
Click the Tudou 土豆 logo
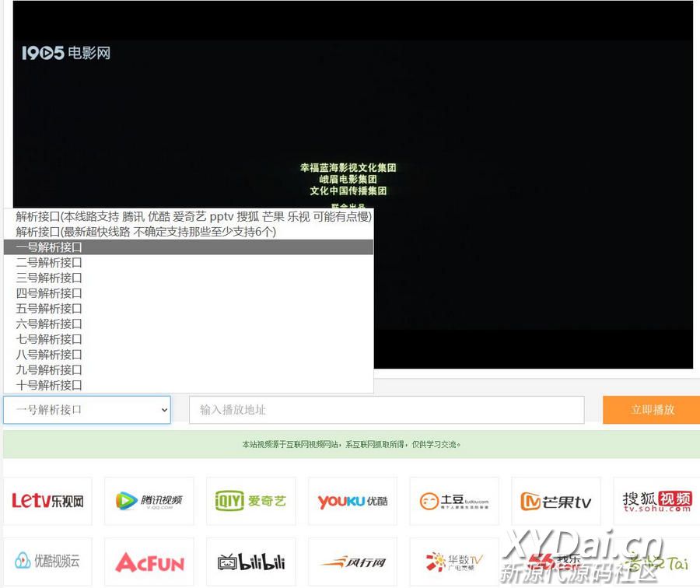(454, 501)
